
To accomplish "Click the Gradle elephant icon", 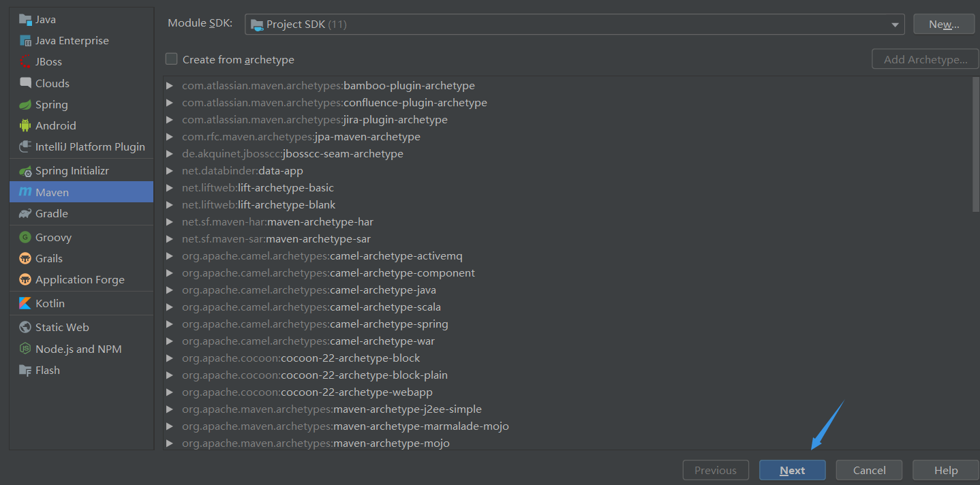I will click(25, 214).
